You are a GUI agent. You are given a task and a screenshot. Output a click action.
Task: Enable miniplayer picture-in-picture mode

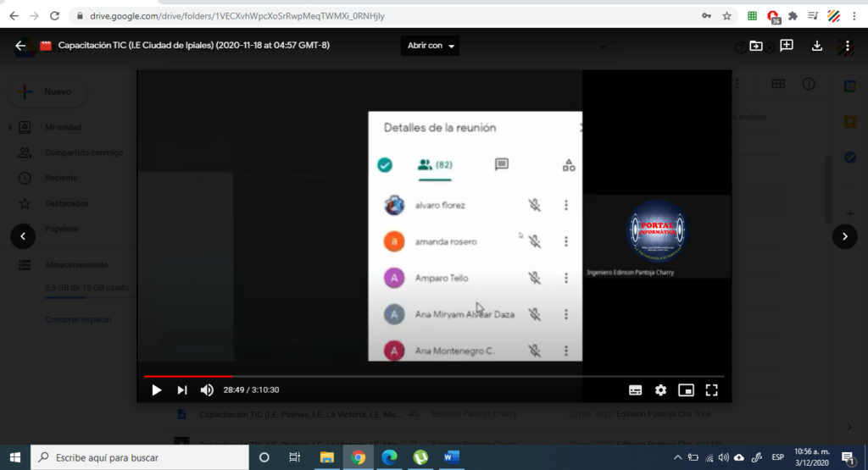point(686,390)
